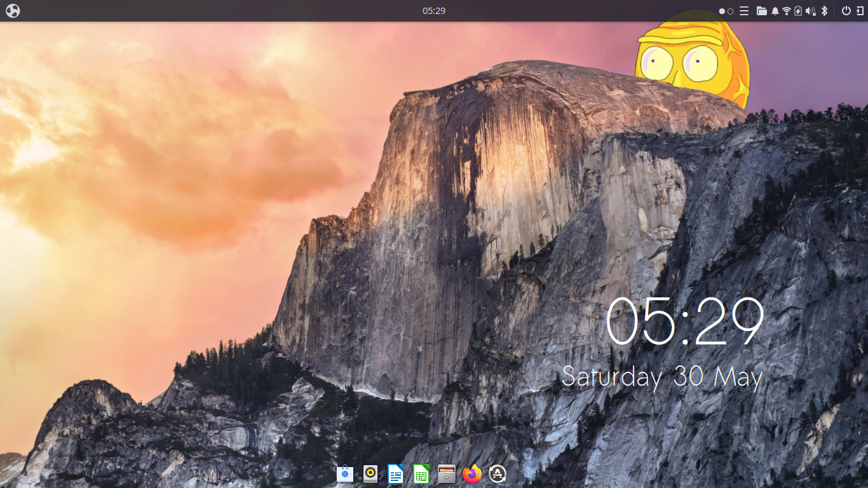
Task: Launch the Rhythmbox speaker icon in dock
Action: click(x=370, y=474)
